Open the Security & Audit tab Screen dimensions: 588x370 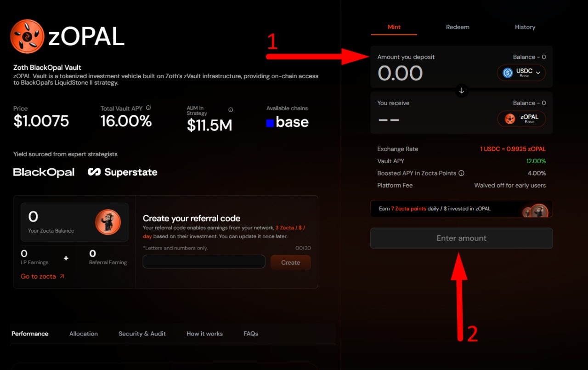coord(142,334)
